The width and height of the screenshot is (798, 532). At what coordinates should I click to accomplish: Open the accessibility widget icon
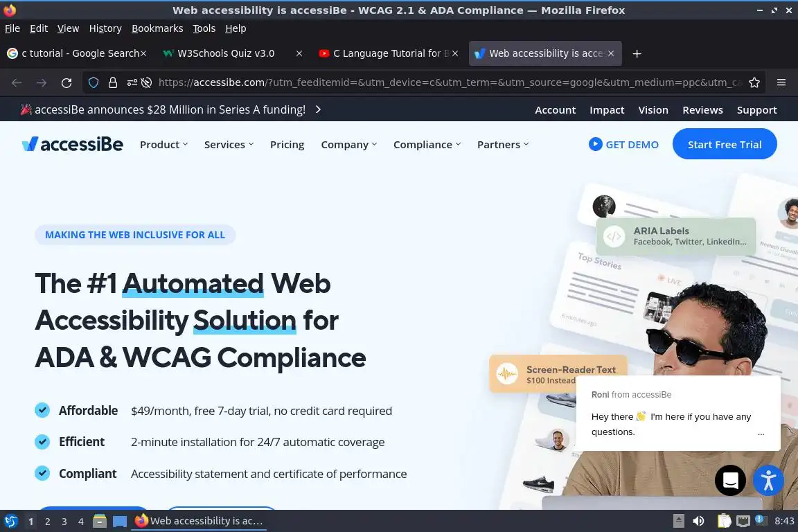[x=768, y=480]
